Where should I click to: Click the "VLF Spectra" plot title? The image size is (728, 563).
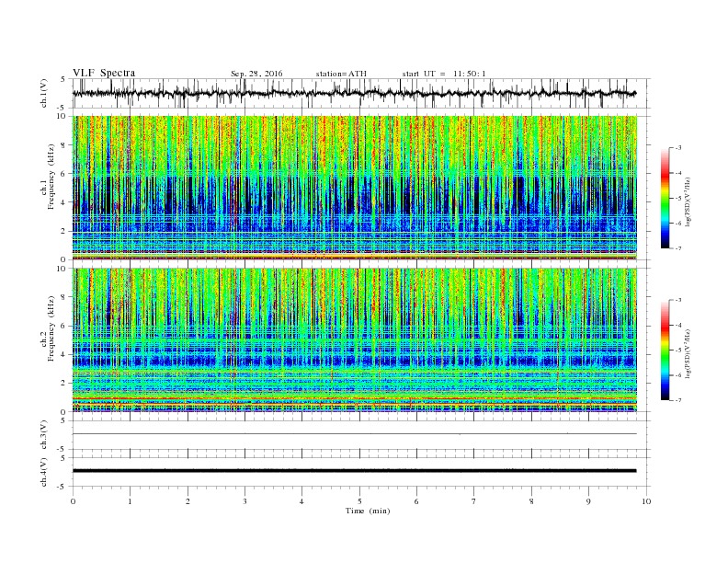[x=104, y=73]
